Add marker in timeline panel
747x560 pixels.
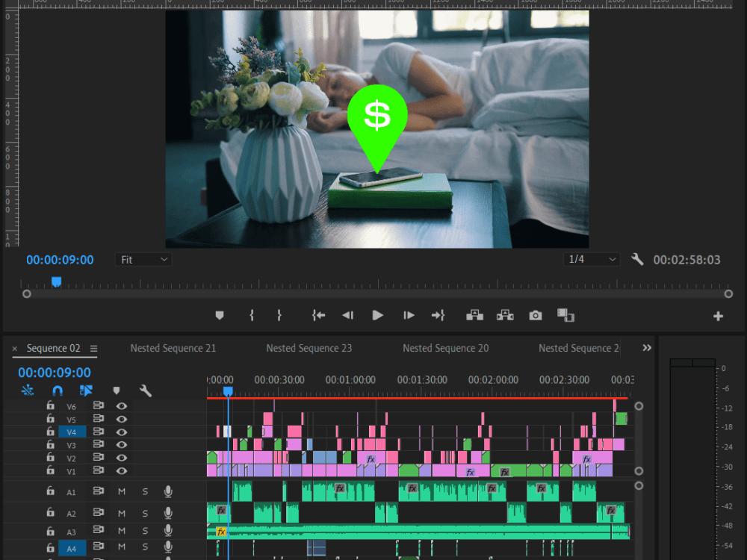coord(117,391)
